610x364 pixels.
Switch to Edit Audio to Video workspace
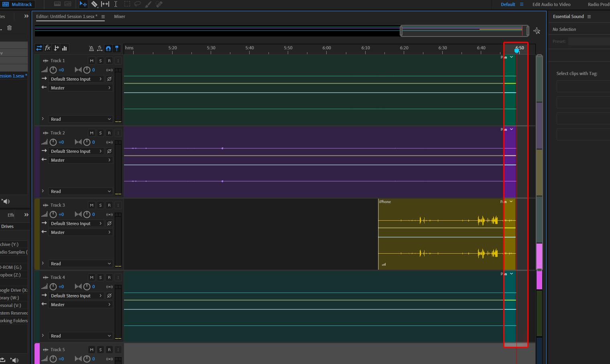[551, 4]
